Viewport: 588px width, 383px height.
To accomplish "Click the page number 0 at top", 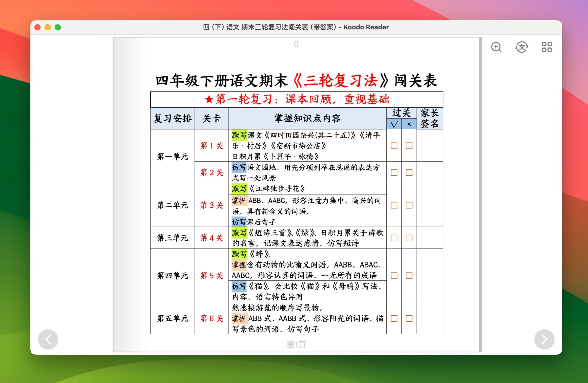I will click(296, 44).
